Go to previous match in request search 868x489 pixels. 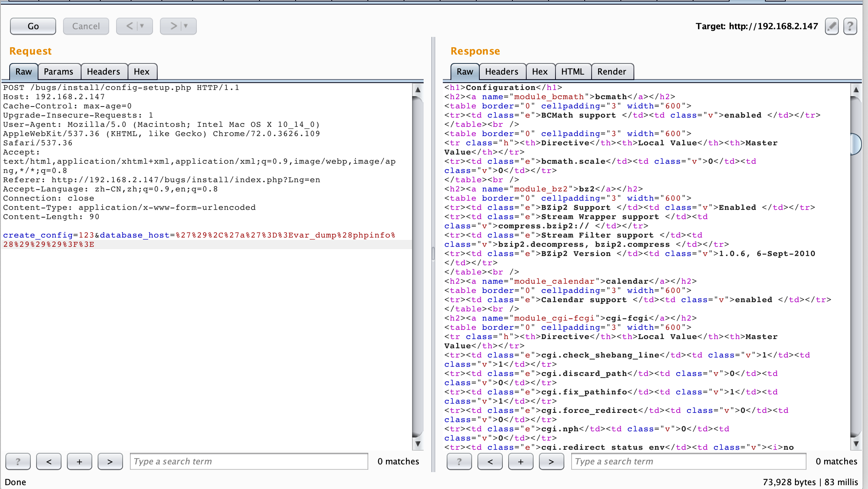[49, 461]
